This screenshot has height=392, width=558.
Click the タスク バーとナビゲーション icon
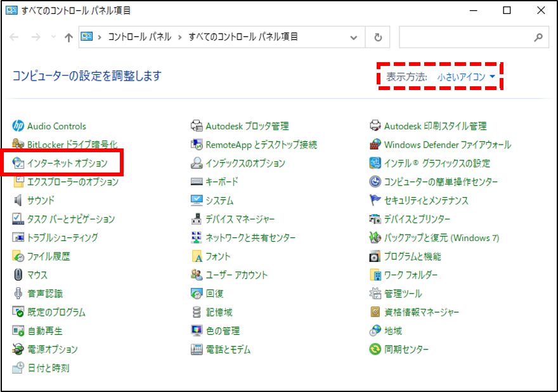click(x=18, y=219)
